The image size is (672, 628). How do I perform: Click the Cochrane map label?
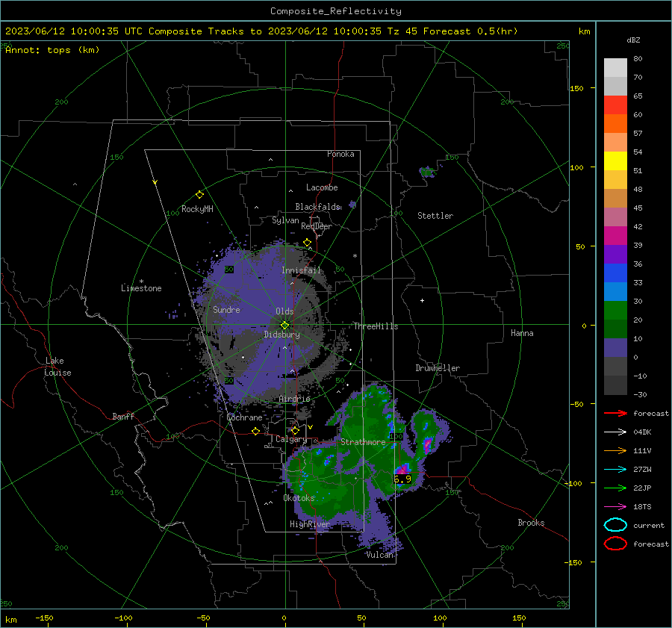click(244, 417)
